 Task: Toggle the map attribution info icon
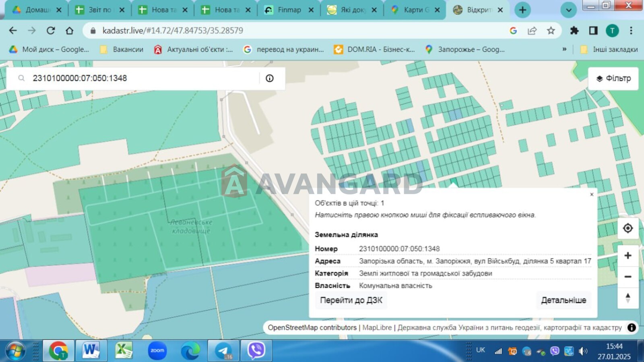(632, 328)
